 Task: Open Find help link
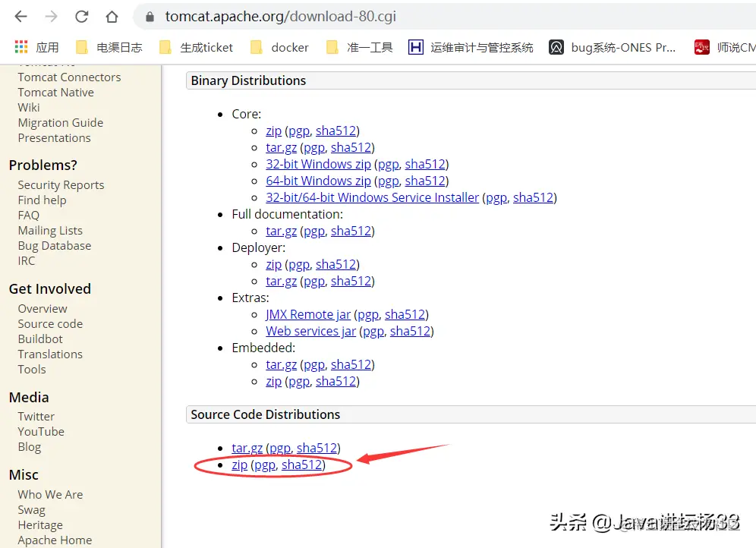pyautogui.click(x=43, y=200)
